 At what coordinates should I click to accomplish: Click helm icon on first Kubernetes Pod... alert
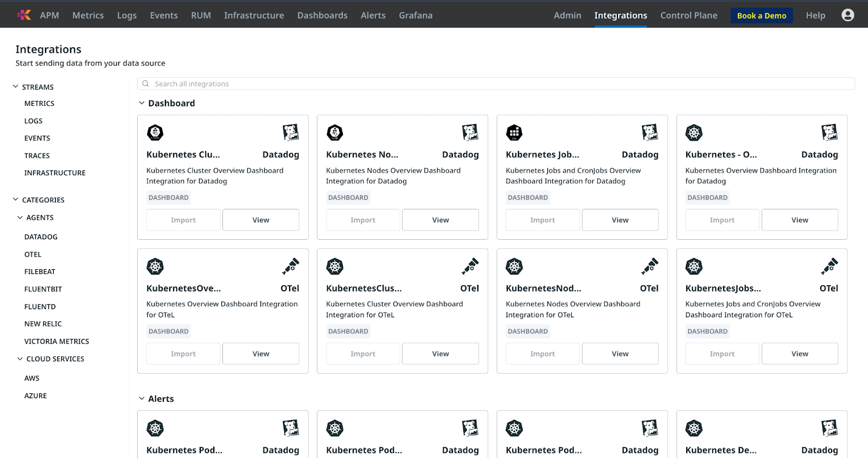[x=155, y=429]
